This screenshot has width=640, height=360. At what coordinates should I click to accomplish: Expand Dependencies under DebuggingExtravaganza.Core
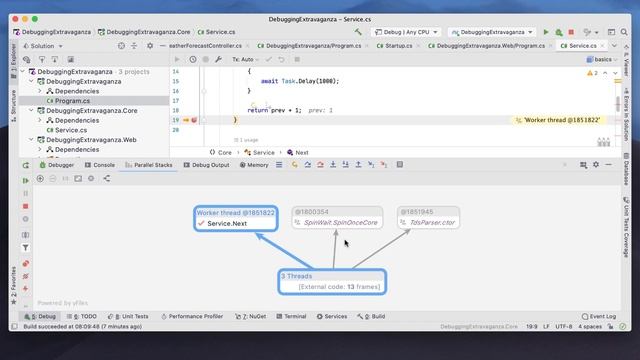(x=40, y=120)
